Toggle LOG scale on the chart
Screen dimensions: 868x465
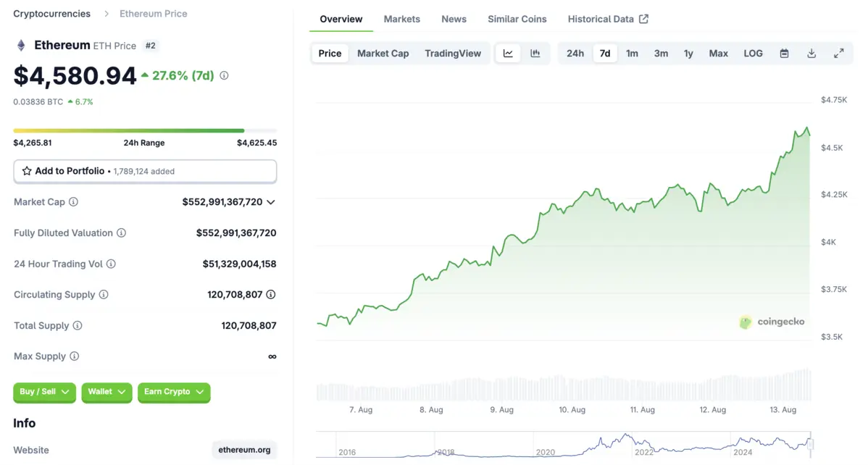tap(753, 53)
